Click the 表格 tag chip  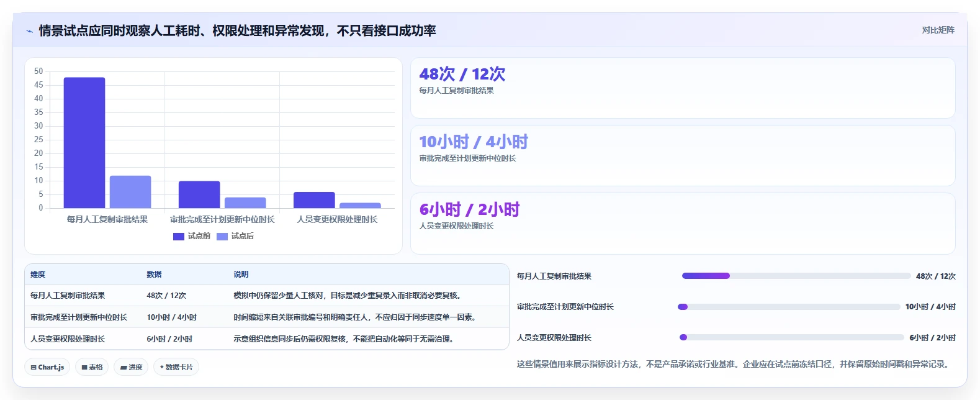tap(92, 367)
